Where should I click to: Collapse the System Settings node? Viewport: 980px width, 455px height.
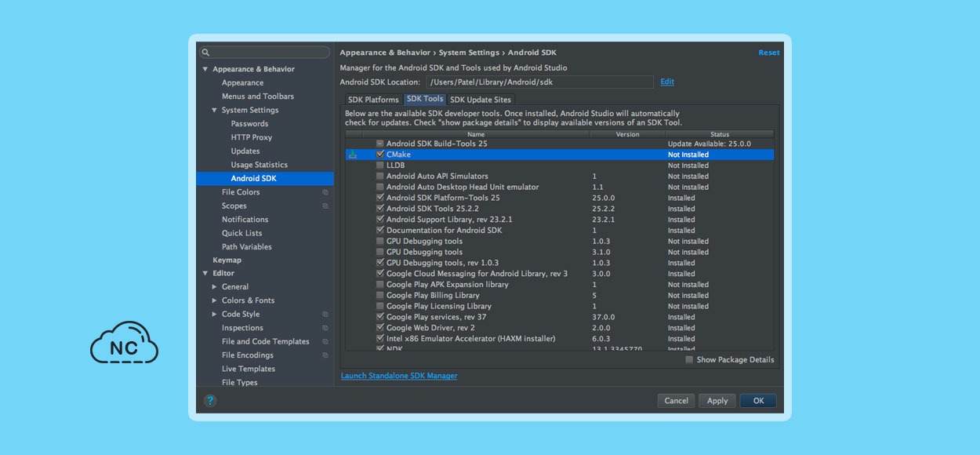(x=215, y=111)
